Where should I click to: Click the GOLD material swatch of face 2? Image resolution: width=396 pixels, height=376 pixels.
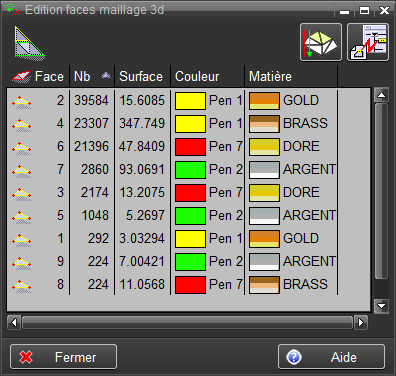(264, 101)
